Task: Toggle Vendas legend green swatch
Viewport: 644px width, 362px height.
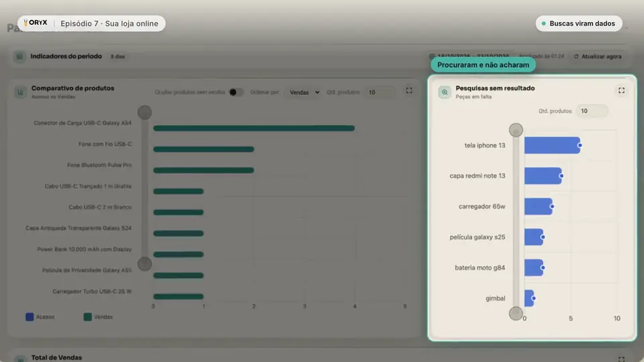Action: (87, 317)
